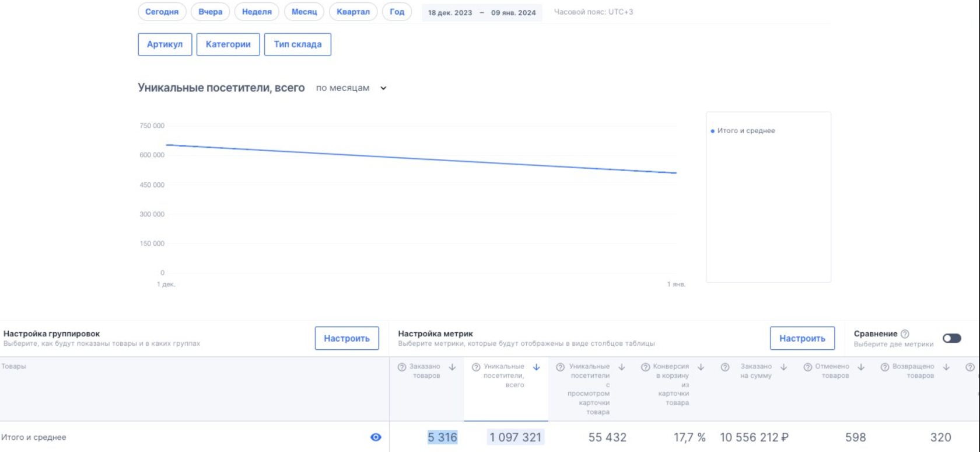Screen dimensions: 980x452
Task: Click Настроить button for метрик
Action: tap(802, 338)
